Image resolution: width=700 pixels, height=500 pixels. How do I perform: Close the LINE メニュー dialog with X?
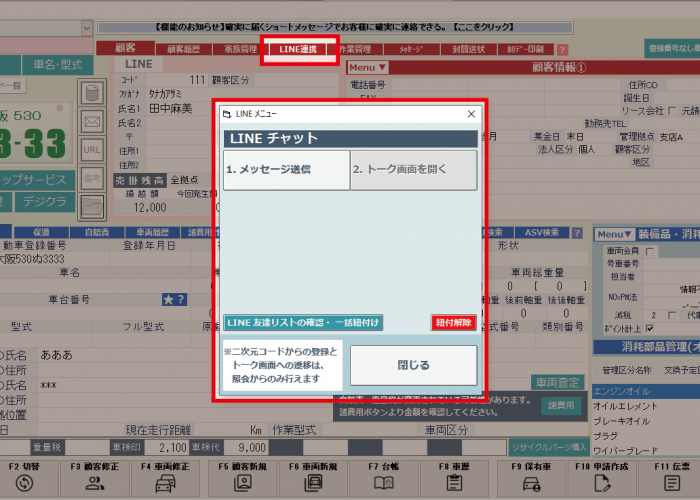tap(471, 114)
